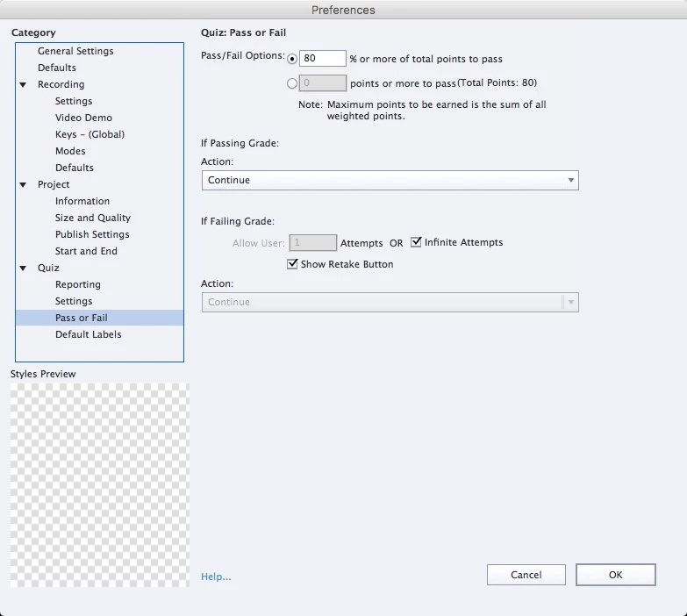This screenshot has height=616, width=687.
Task: Open Size and Quality settings
Action: point(93,218)
